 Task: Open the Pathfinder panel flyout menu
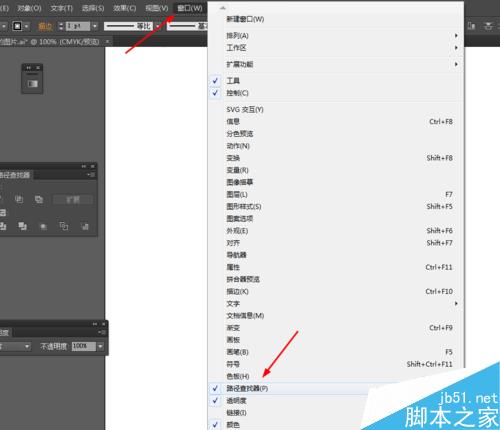click(x=91, y=175)
